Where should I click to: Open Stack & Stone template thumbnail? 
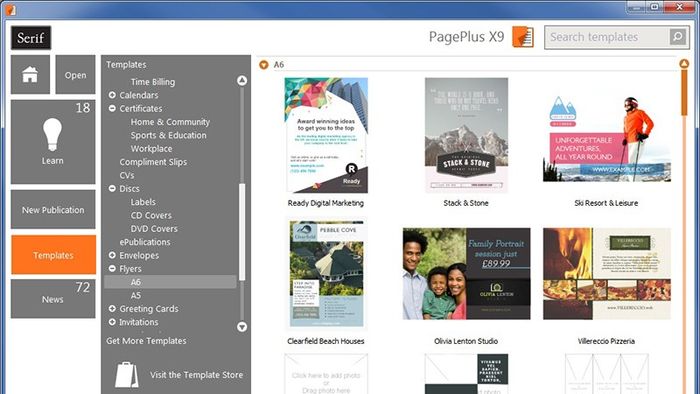coord(466,135)
